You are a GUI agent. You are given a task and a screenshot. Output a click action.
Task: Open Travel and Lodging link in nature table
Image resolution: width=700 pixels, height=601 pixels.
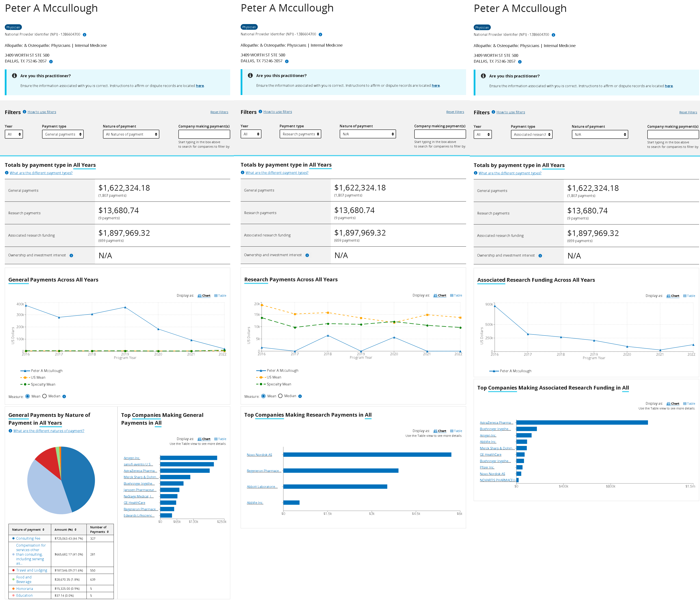point(32,570)
